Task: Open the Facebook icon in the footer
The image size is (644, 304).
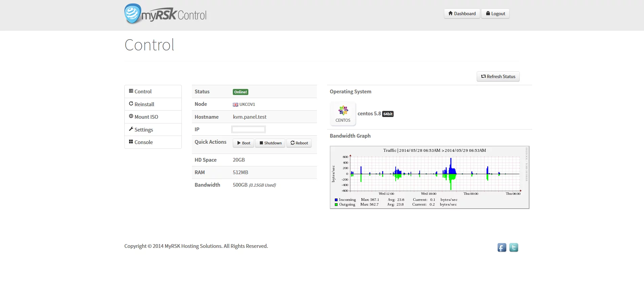Action: click(502, 248)
